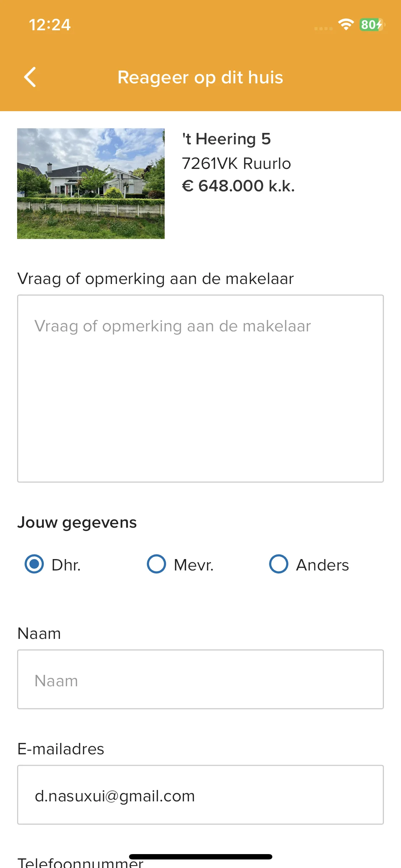This screenshot has width=401, height=868.
Task: Focus the Naam input field
Action: pos(200,679)
